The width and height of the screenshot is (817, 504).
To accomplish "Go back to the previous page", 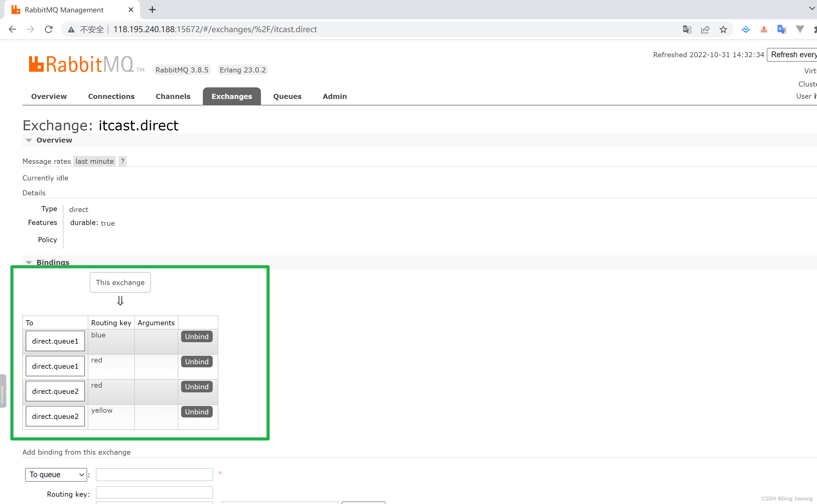I will (x=12, y=29).
